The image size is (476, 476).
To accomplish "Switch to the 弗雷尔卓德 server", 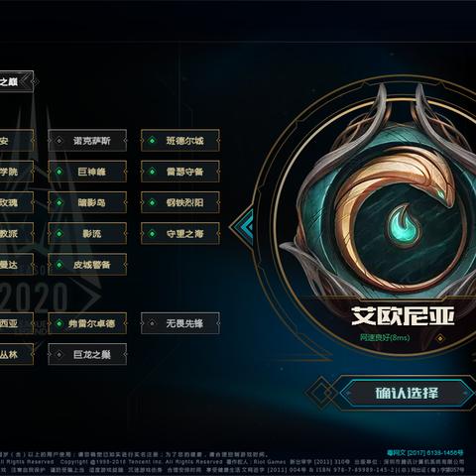I will coord(87,323).
